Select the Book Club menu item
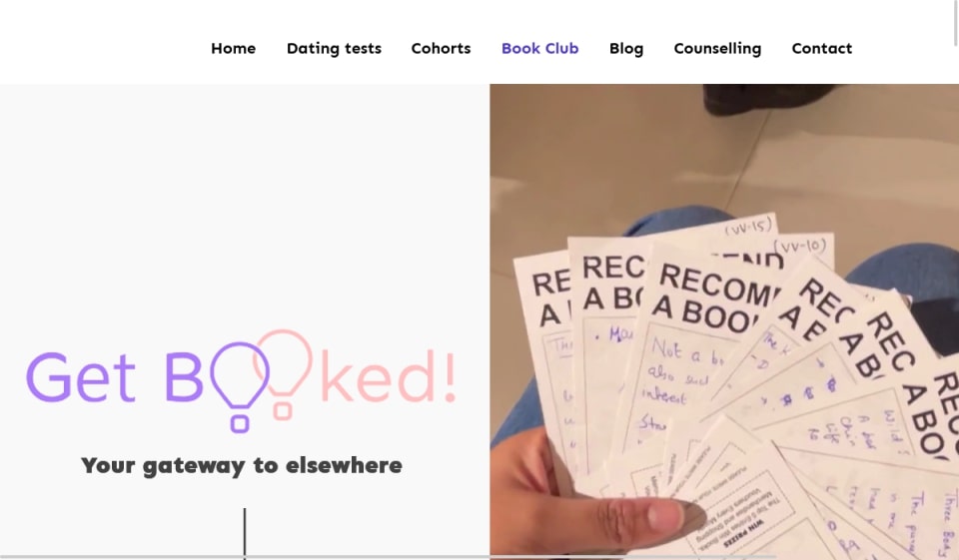The image size is (959, 560). (540, 48)
